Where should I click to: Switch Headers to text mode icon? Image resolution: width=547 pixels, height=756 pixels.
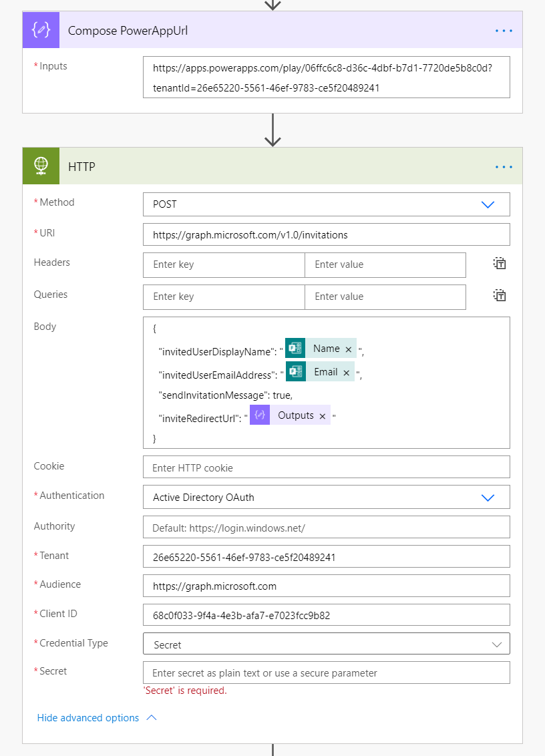(x=500, y=264)
